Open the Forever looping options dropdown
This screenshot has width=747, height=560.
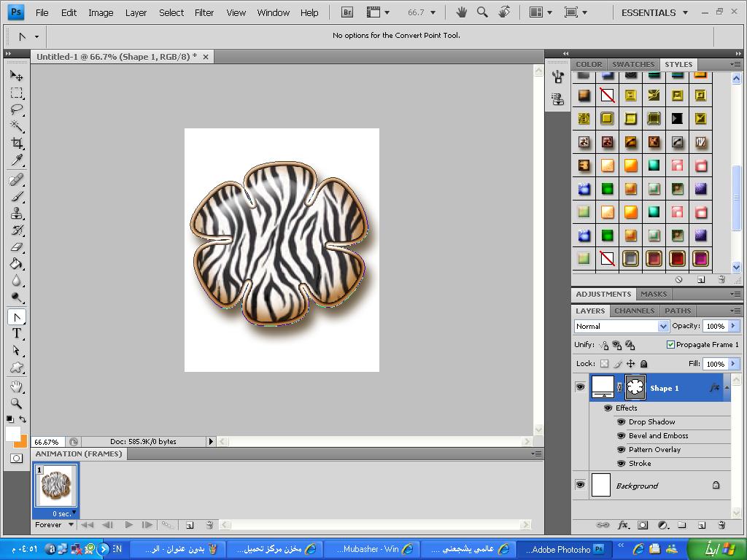coord(55,524)
